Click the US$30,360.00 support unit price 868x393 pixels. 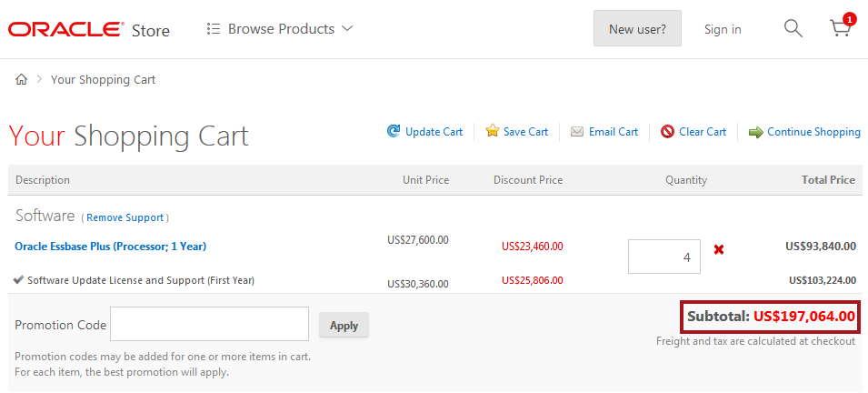pyautogui.click(x=418, y=285)
